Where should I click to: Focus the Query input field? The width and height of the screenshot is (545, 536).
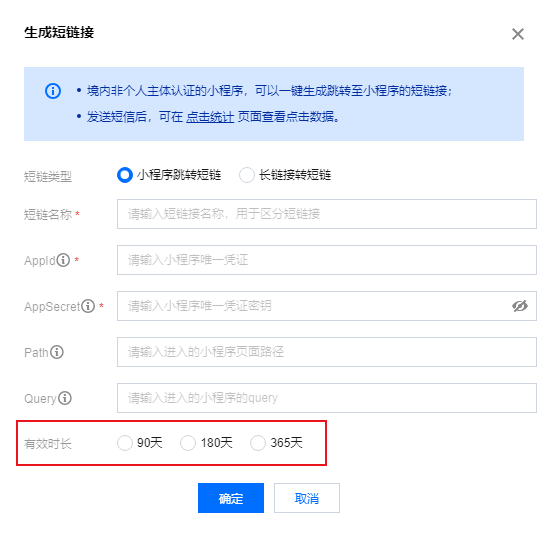pyautogui.click(x=327, y=398)
